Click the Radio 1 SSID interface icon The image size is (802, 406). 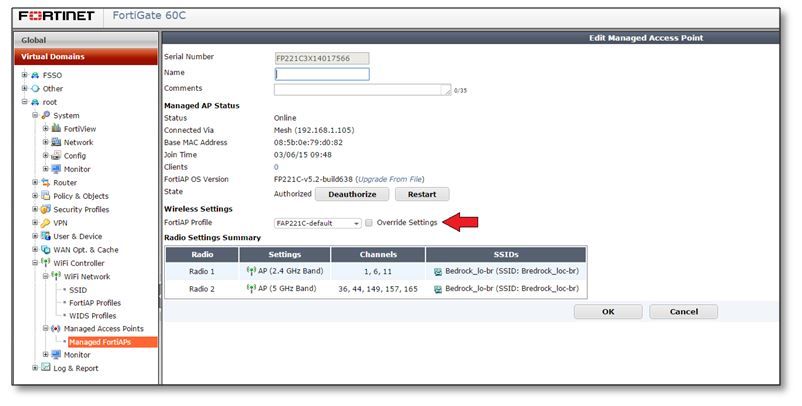pyautogui.click(x=438, y=272)
